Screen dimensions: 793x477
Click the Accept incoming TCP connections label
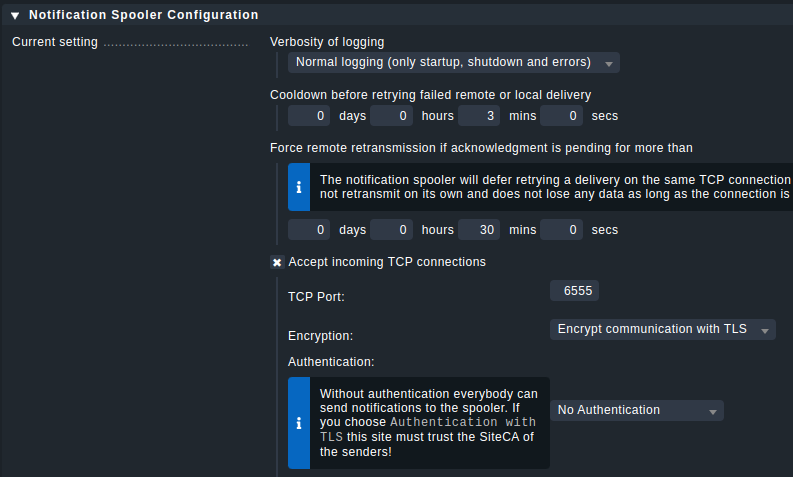tap(387, 262)
